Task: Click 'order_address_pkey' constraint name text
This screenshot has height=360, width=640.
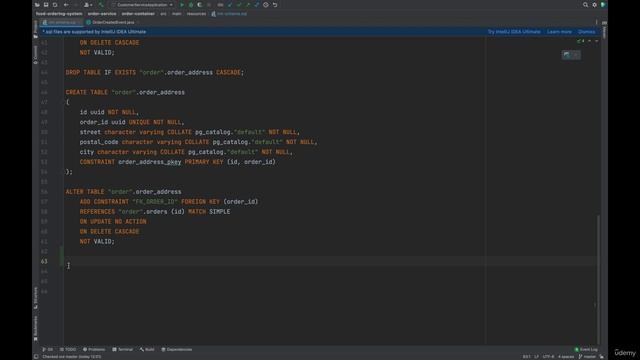Action: click(x=149, y=162)
